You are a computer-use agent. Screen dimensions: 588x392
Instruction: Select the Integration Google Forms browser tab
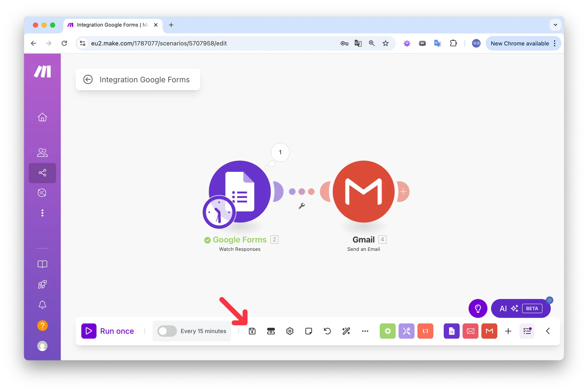point(113,25)
